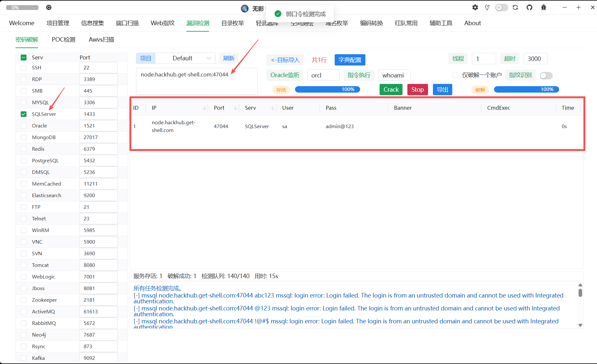Viewport: 597px width, 364px height.
Task: Open the 目录枚举 menu item
Action: click(x=232, y=23)
